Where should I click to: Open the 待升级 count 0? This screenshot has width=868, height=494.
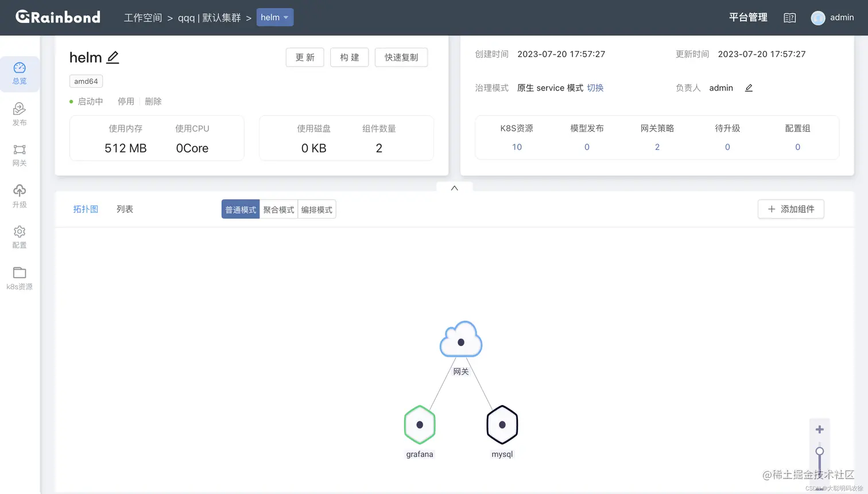[x=727, y=147]
